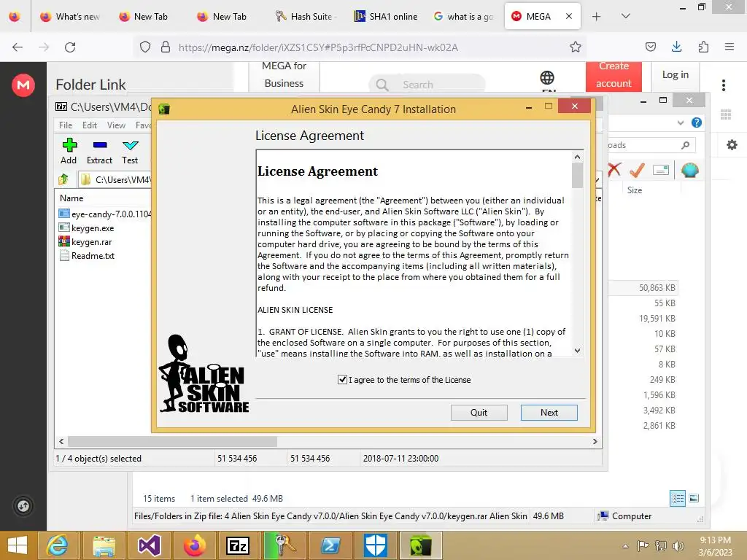Open the list all tabs dropdown
The image size is (747, 560).
click(x=626, y=16)
